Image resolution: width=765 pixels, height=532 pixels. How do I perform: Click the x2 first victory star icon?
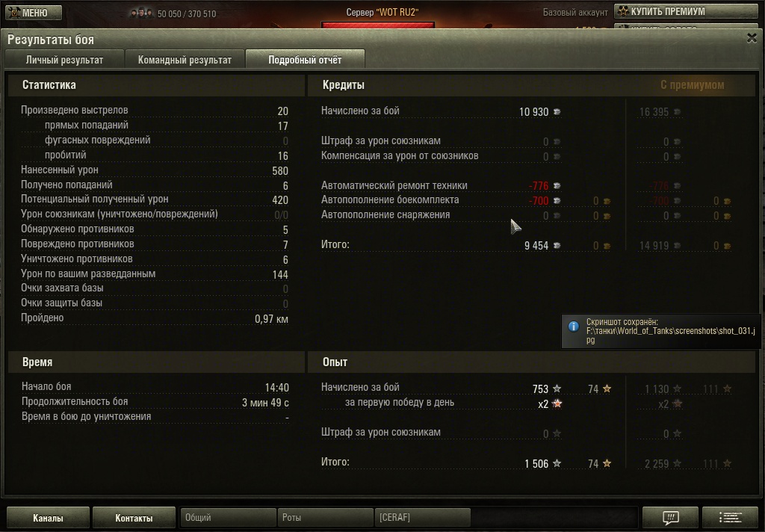click(557, 403)
